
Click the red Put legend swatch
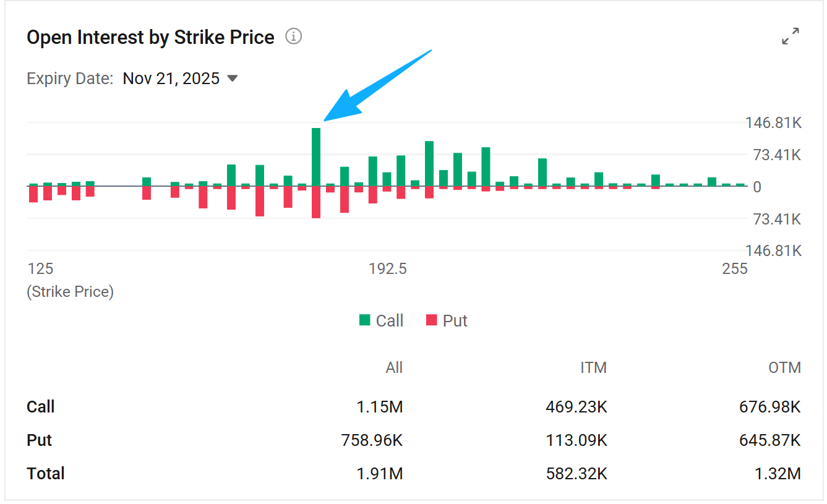pos(432,320)
